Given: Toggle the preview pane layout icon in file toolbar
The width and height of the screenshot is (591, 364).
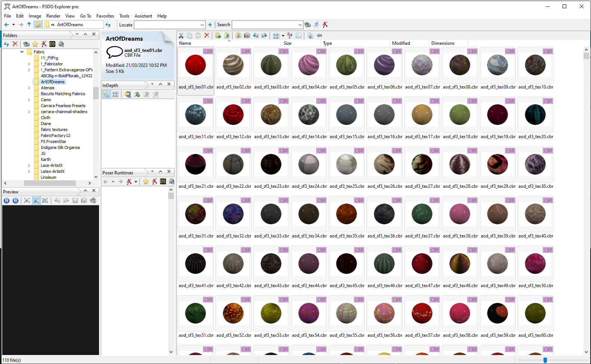Looking at the screenshot, I should [x=298, y=35].
